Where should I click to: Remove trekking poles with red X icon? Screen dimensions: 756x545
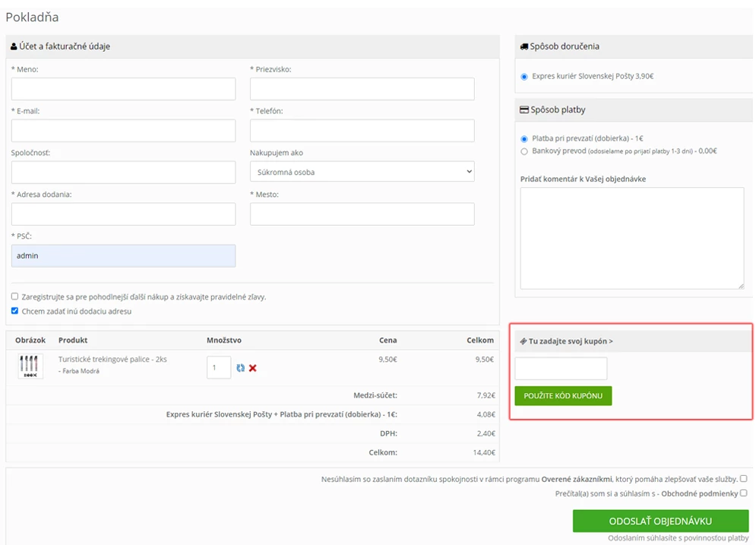pyautogui.click(x=253, y=368)
